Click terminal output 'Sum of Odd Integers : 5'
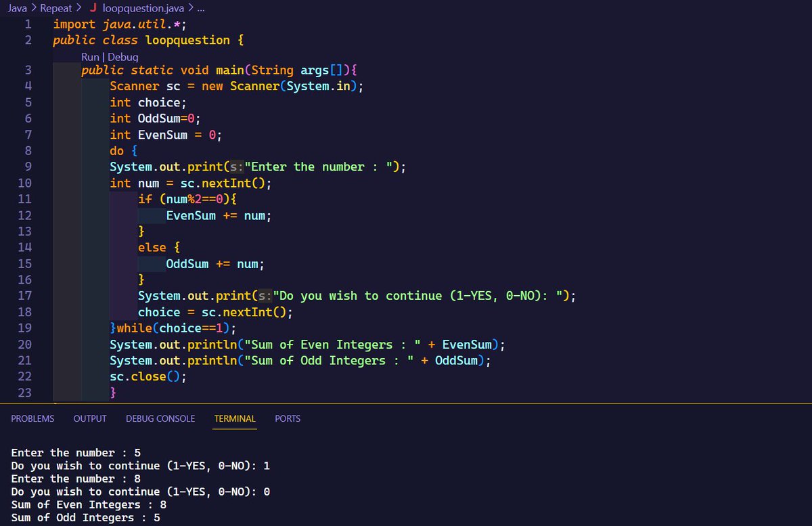 coord(86,517)
